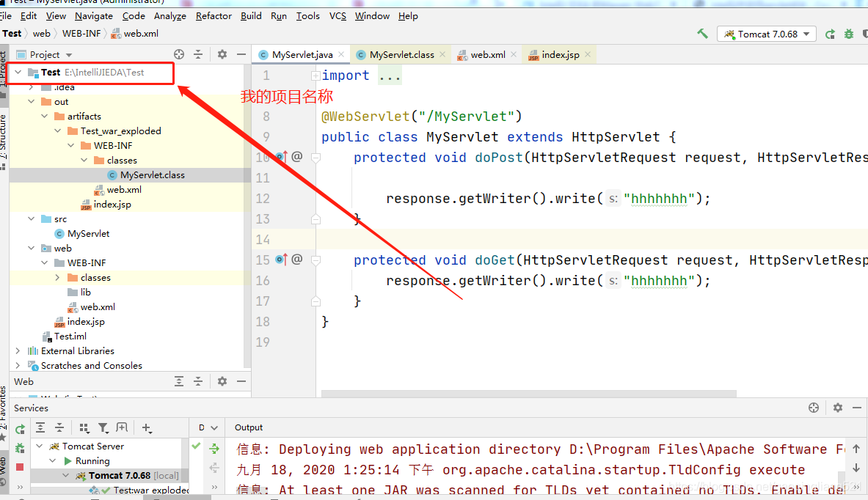Switch to the web.xml editor tab

(488, 55)
